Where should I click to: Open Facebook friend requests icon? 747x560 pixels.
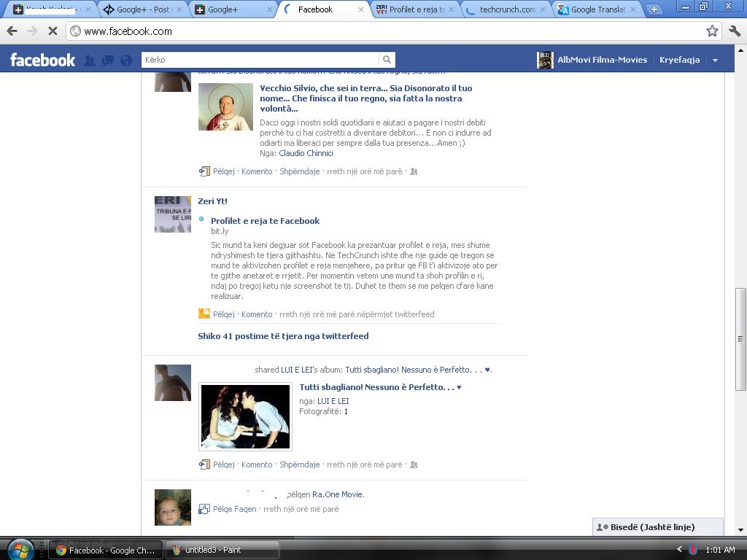90,61
